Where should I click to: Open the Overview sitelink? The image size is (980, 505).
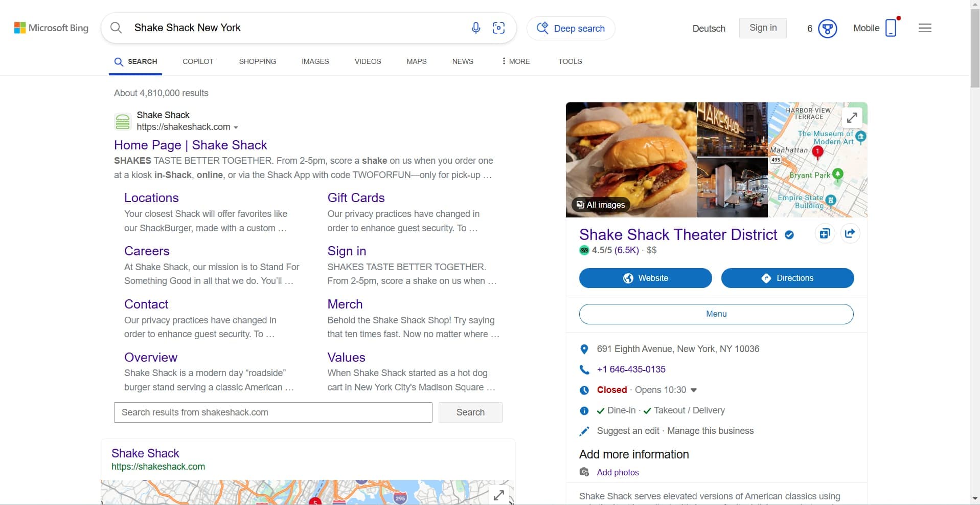point(151,358)
